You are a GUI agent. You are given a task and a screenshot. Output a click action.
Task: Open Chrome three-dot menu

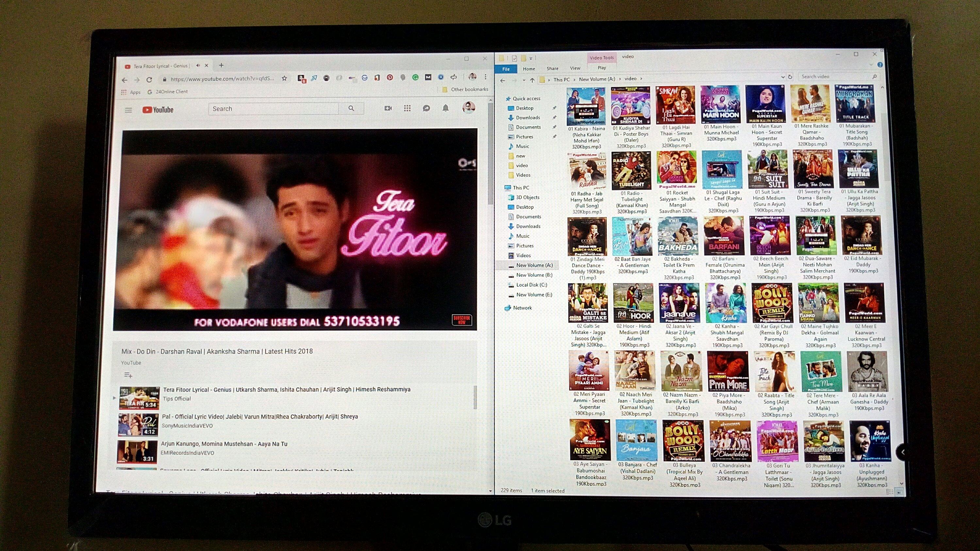(486, 77)
